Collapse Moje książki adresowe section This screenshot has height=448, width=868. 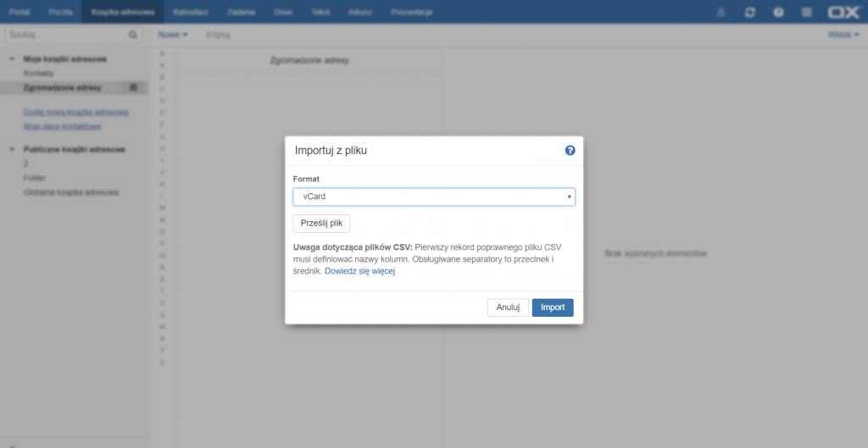[x=13, y=59]
